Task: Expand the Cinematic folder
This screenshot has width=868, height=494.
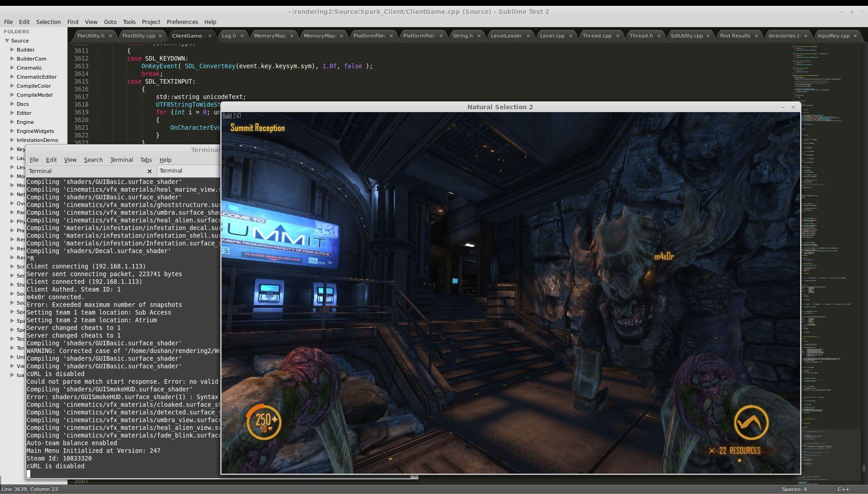Action: pyautogui.click(x=12, y=68)
